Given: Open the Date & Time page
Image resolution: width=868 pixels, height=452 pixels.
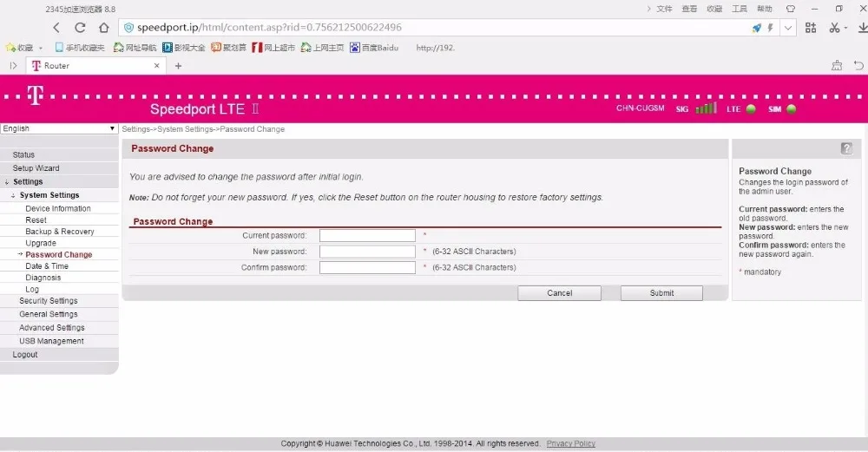Looking at the screenshot, I should pyautogui.click(x=47, y=266).
